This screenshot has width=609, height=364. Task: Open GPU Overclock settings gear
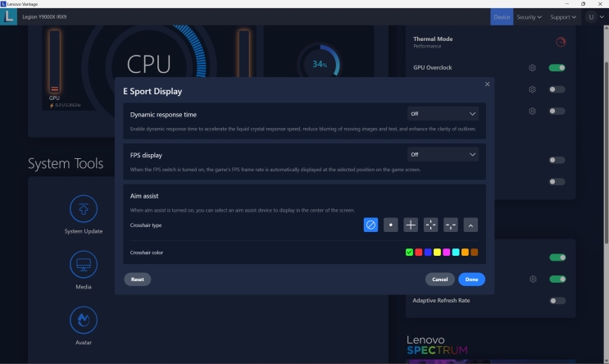532,68
